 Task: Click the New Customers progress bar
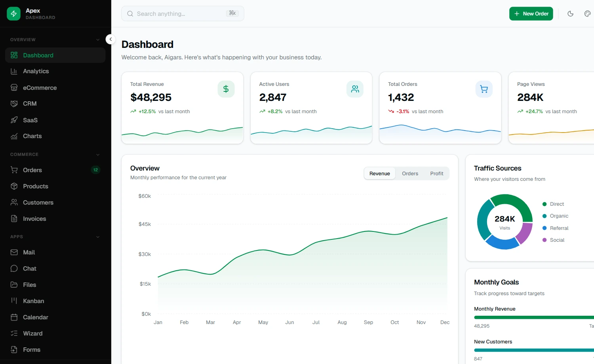click(534, 350)
